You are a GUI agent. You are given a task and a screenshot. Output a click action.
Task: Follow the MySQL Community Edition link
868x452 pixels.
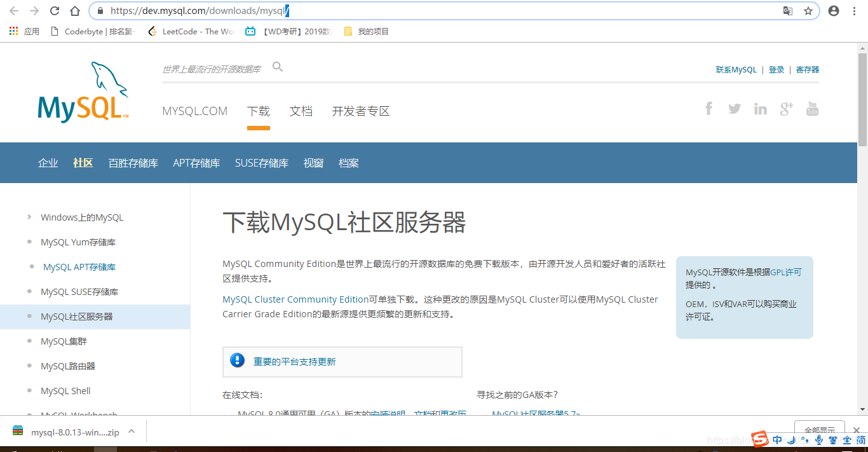click(x=279, y=264)
